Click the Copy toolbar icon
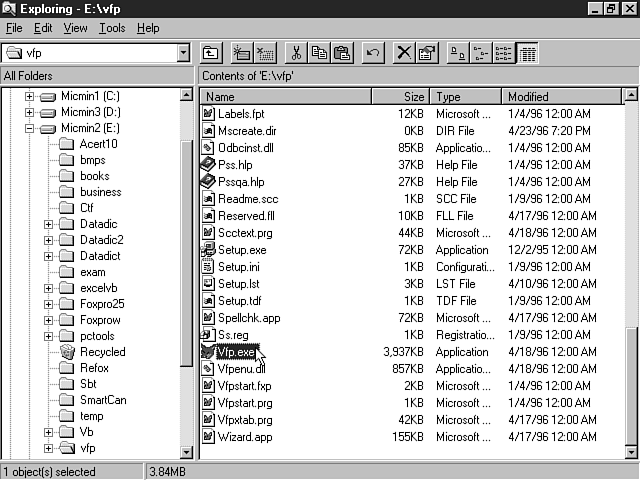640x480 pixels. click(x=319, y=53)
